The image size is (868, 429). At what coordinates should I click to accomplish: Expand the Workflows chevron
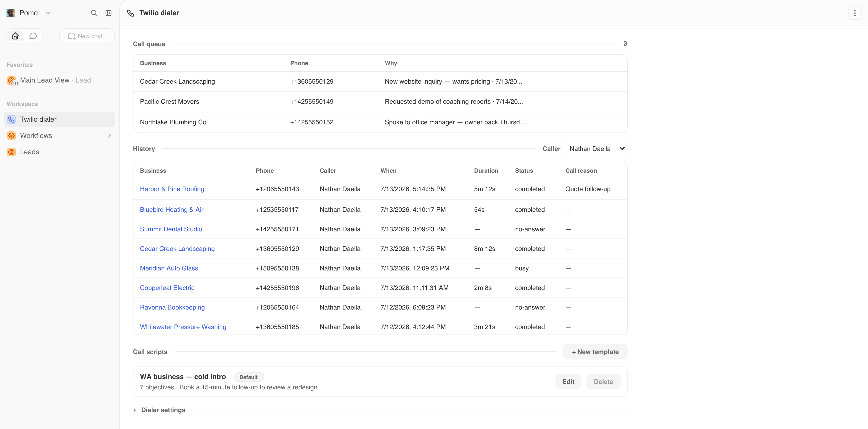(x=110, y=135)
